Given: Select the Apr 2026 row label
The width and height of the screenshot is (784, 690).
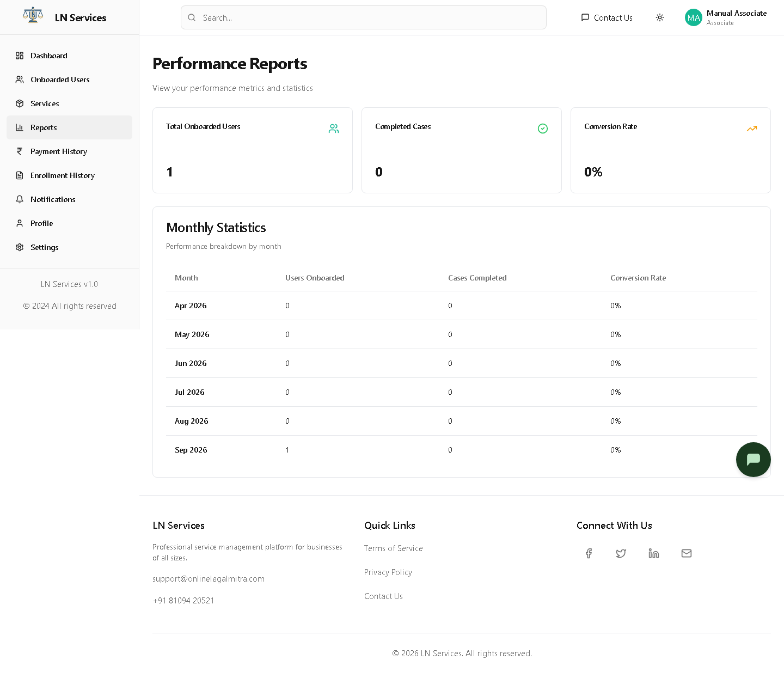Looking at the screenshot, I should (x=191, y=306).
